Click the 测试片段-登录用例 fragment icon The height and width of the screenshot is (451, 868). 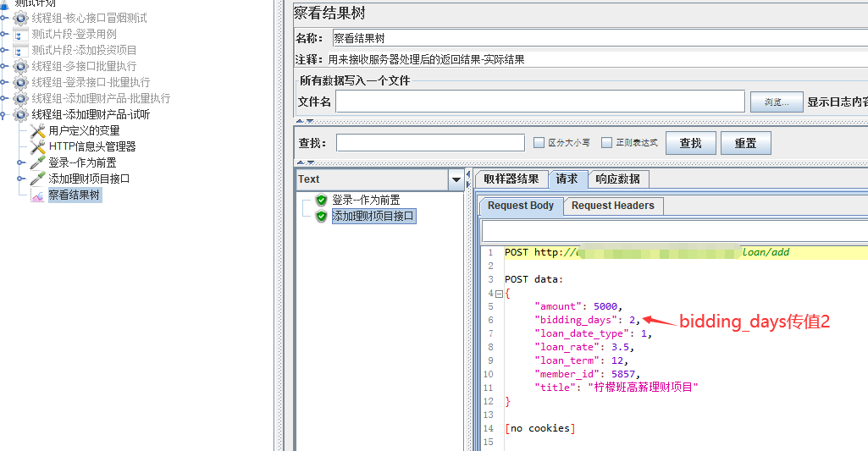tap(21, 35)
